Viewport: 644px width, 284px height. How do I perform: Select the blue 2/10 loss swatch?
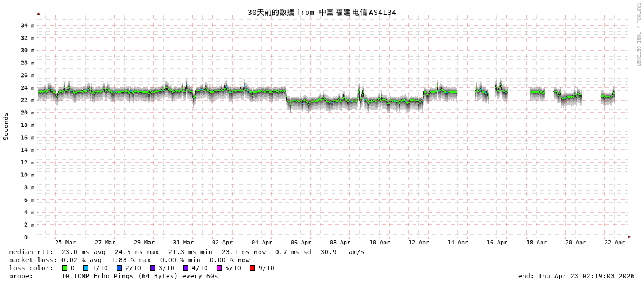tap(119, 268)
